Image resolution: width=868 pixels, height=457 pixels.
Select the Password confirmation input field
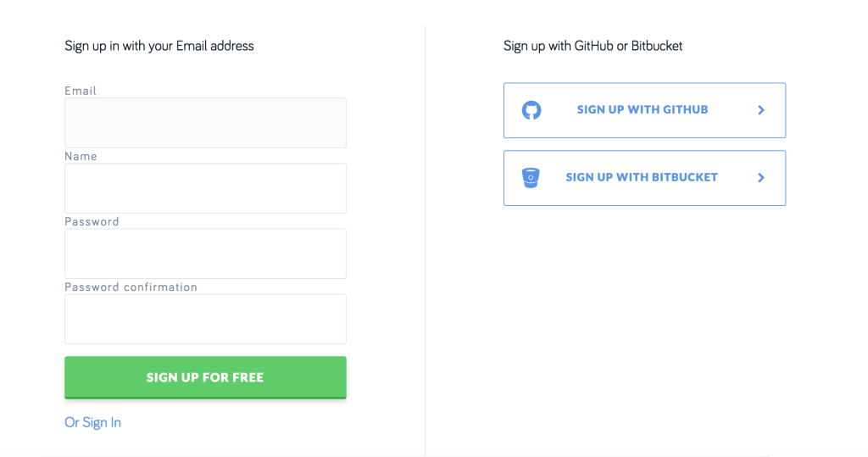205,319
